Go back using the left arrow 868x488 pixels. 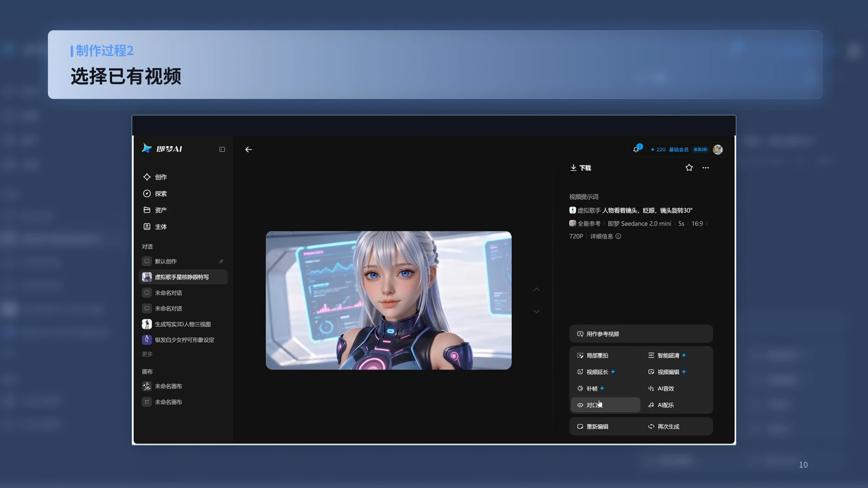[249, 150]
